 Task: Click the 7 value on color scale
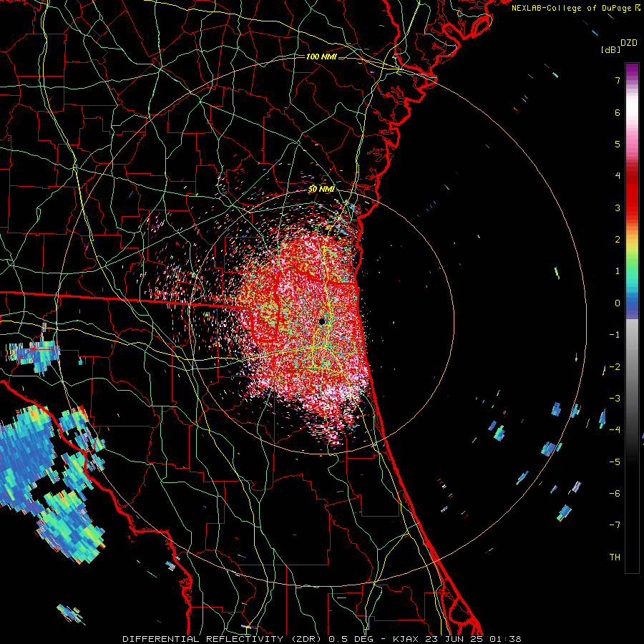(618, 80)
